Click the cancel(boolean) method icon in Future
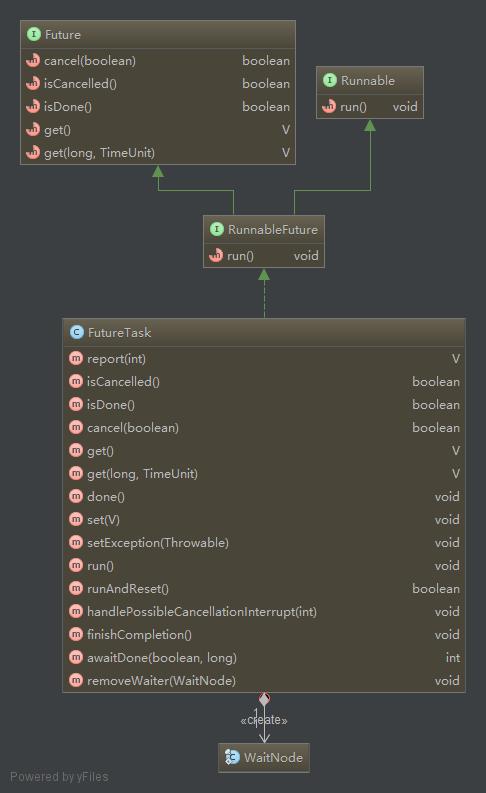Viewport: 486px width, 793px height. pos(32,61)
